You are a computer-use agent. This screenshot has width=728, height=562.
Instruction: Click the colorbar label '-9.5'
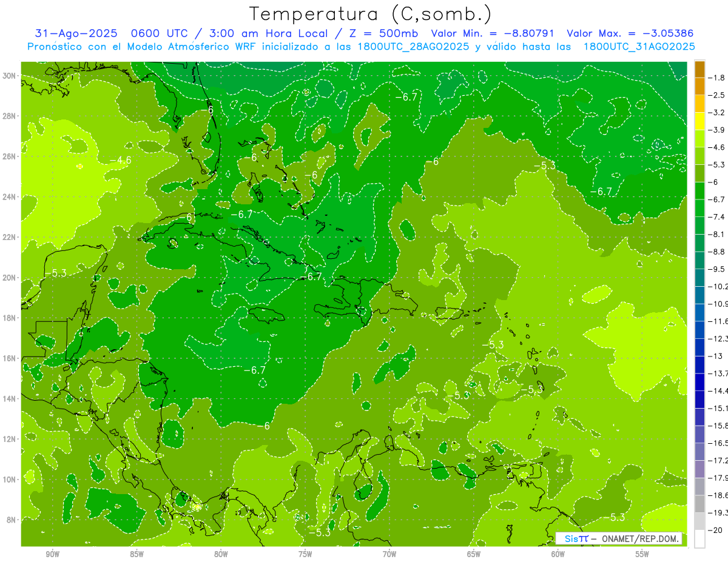point(716,269)
